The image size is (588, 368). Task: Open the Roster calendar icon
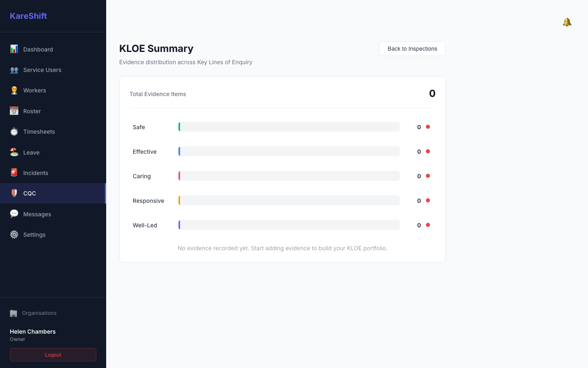14,111
